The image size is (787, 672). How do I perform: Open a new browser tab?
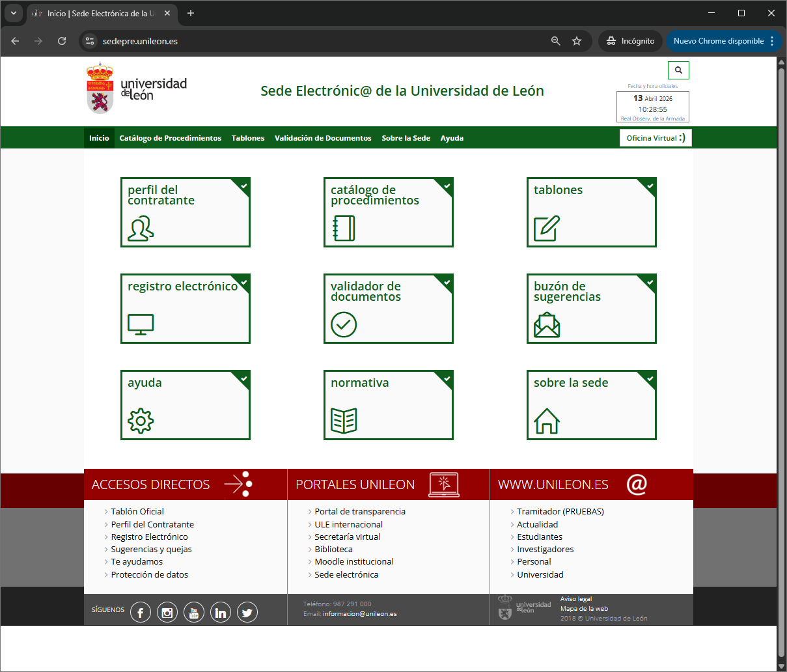(x=191, y=13)
